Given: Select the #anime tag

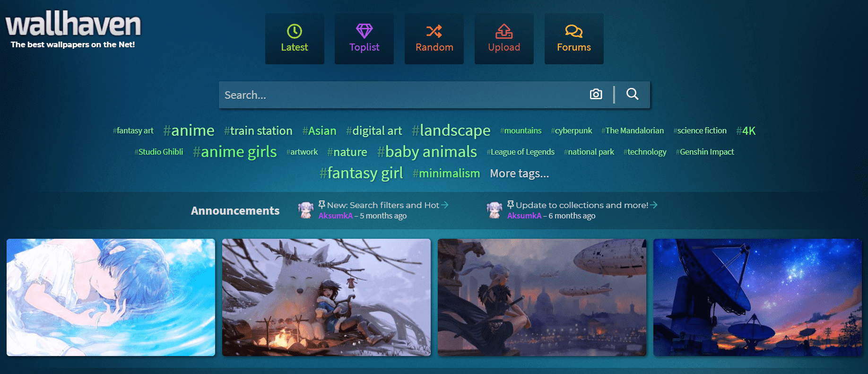Looking at the screenshot, I should [189, 130].
